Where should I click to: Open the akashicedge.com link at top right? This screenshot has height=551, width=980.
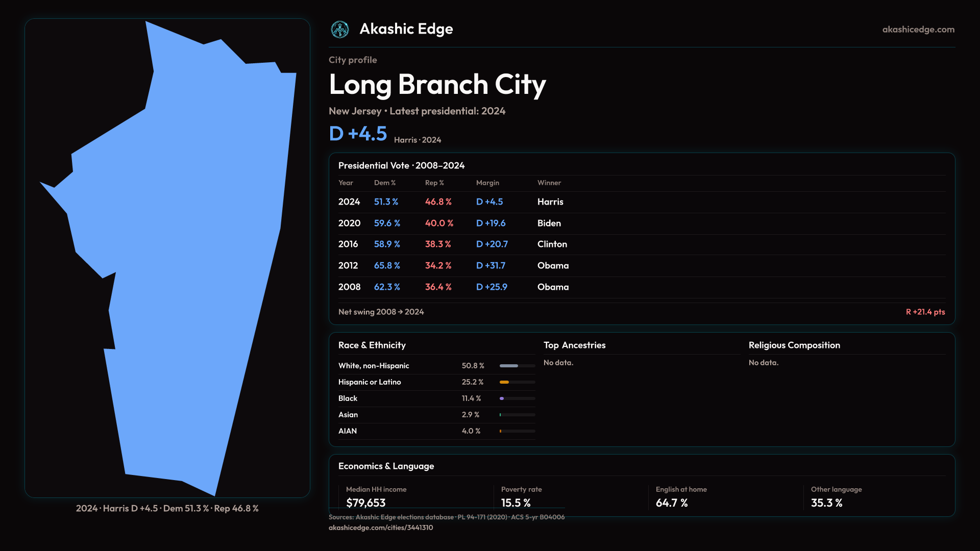click(x=918, y=30)
